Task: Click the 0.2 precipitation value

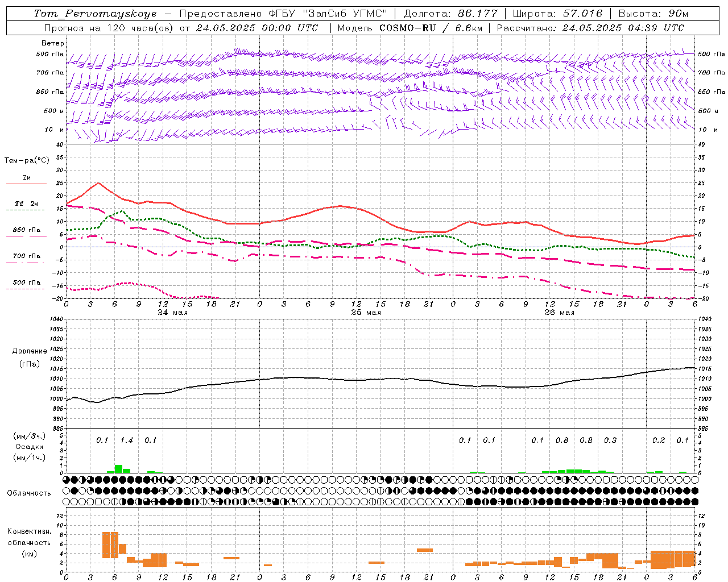Action: point(659,440)
